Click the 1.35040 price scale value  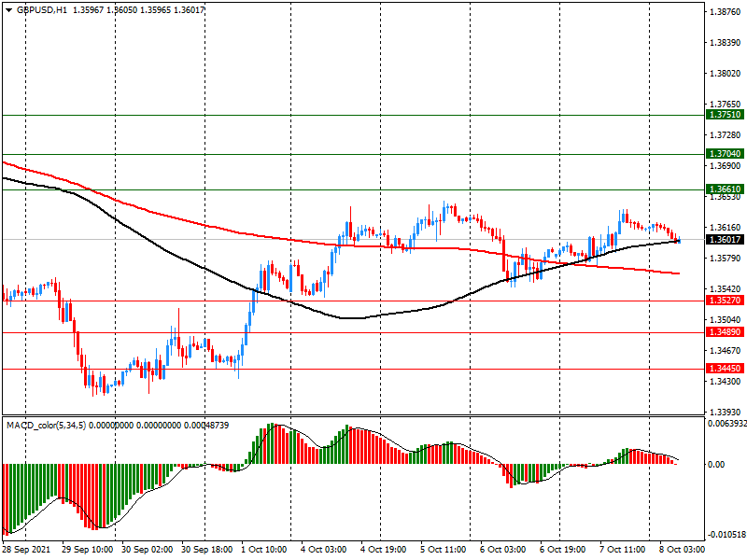pyautogui.click(x=726, y=319)
